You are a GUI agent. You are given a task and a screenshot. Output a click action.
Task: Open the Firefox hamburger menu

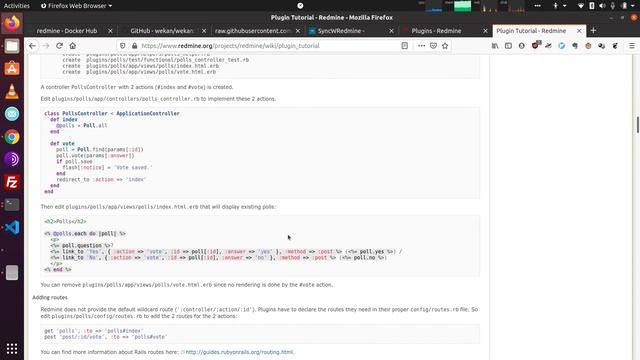(632, 46)
